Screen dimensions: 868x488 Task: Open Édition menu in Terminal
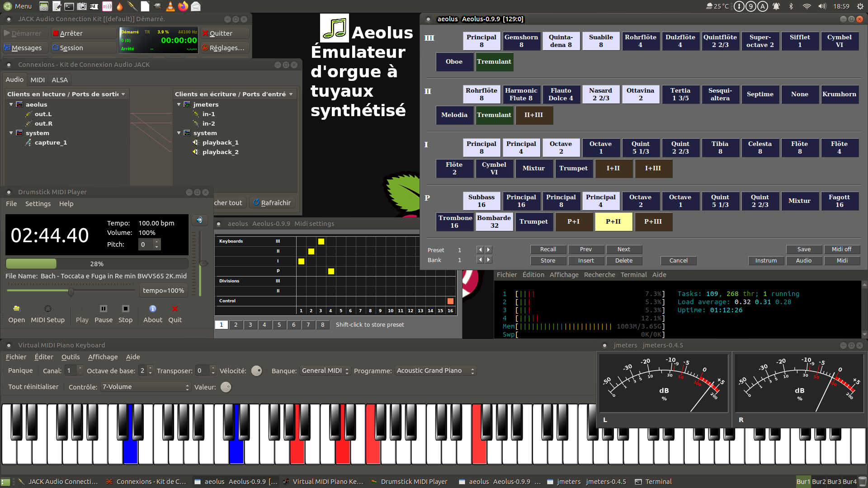click(533, 275)
